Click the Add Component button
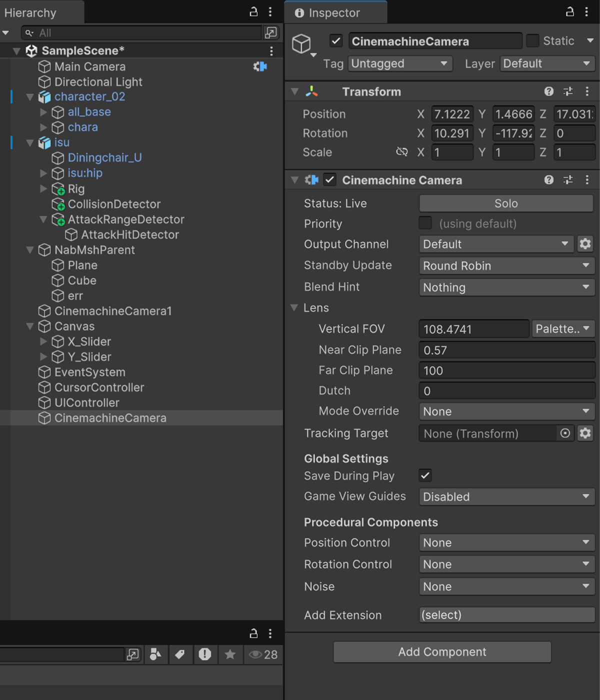This screenshot has width=600, height=700. click(441, 651)
